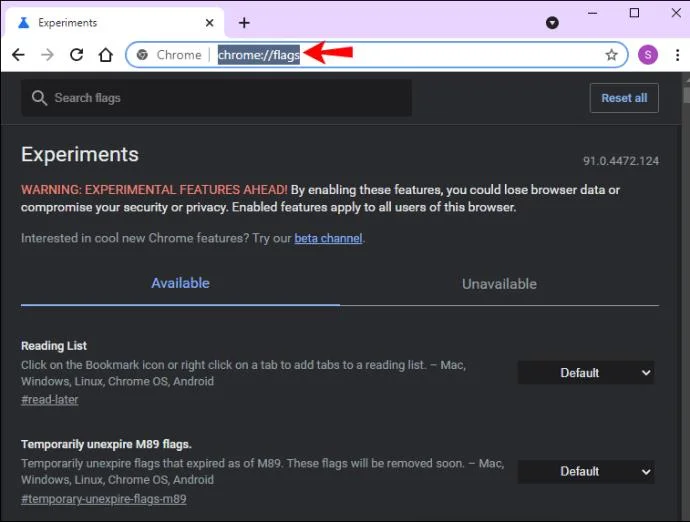Click the search magnifier icon in flags box
This screenshot has width=690, height=522.
39,98
